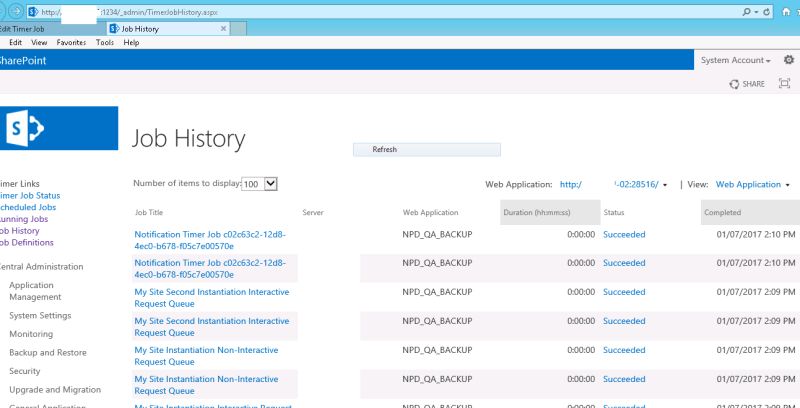800x408 pixels.
Task: Click the address bar search dropdown arrow
Action: point(756,12)
